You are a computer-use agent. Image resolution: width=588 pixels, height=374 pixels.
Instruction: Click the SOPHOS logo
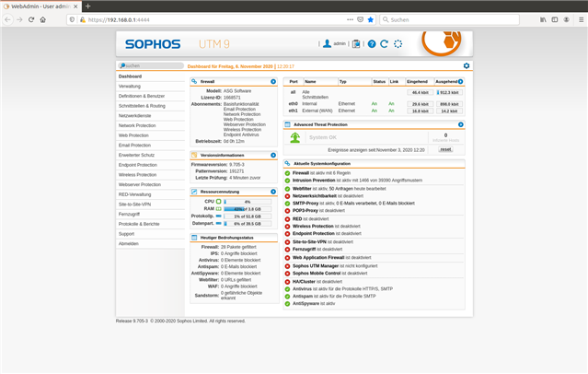[x=153, y=44]
